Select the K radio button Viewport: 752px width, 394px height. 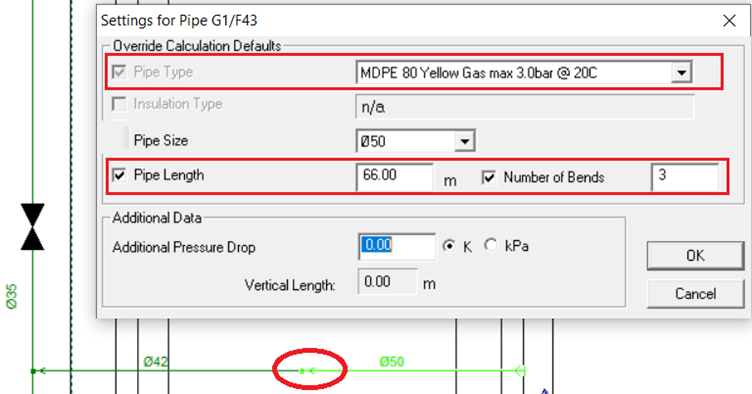coord(449,246)
